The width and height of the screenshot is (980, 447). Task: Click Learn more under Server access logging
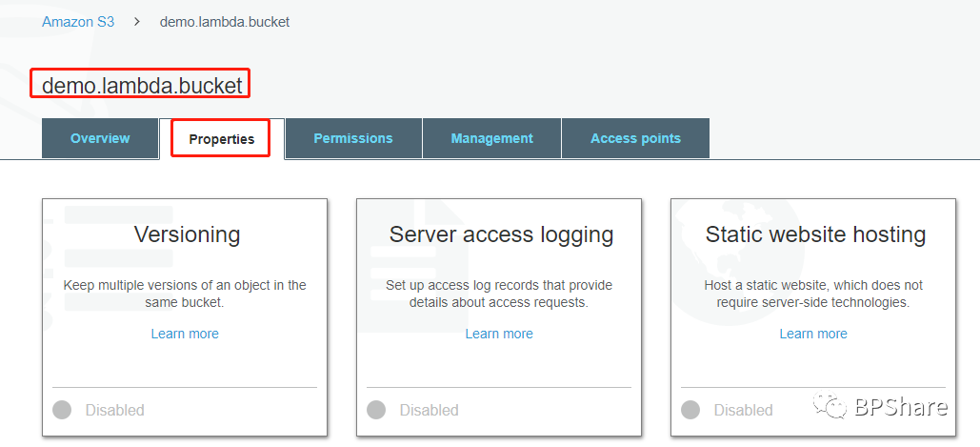point(499,334)
